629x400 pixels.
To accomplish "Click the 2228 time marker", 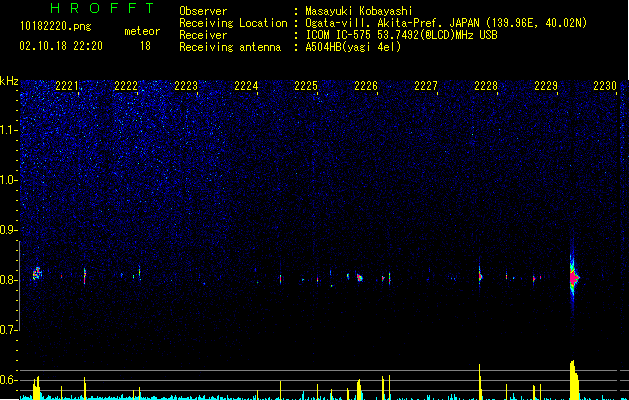I will pyautogui.click(x=486, y=86).
